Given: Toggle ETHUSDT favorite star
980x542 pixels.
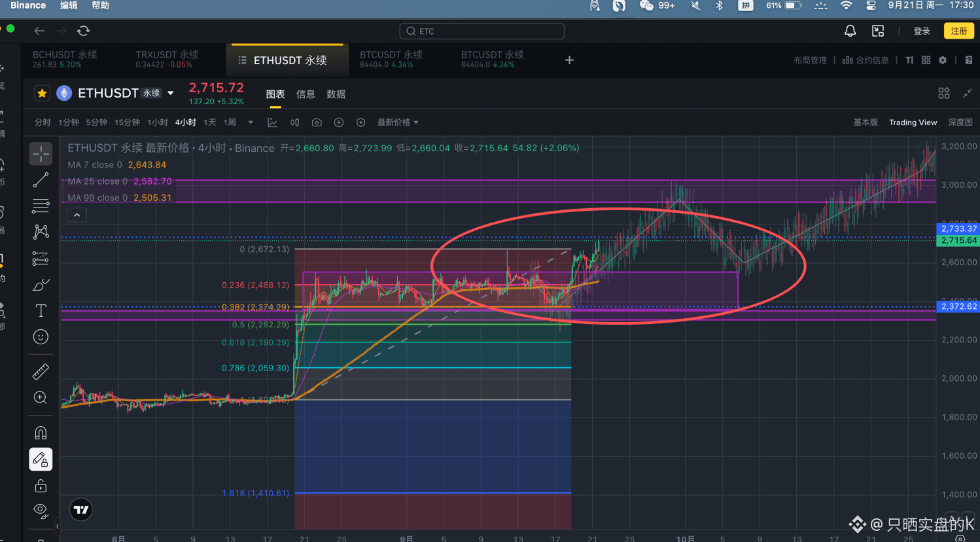Looking at the screenshot, I should click(x=42, y=94).
